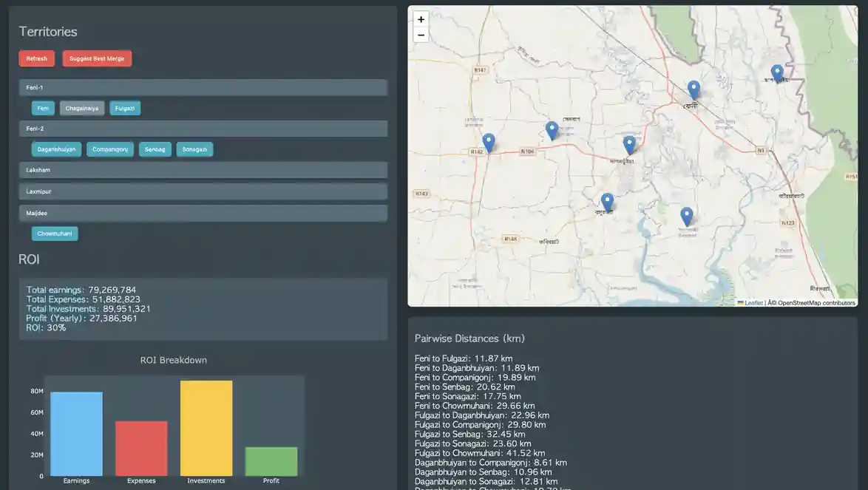Select the Feni-1 territory header
This screenshot has height=490, width=868.
pos(203,88)
